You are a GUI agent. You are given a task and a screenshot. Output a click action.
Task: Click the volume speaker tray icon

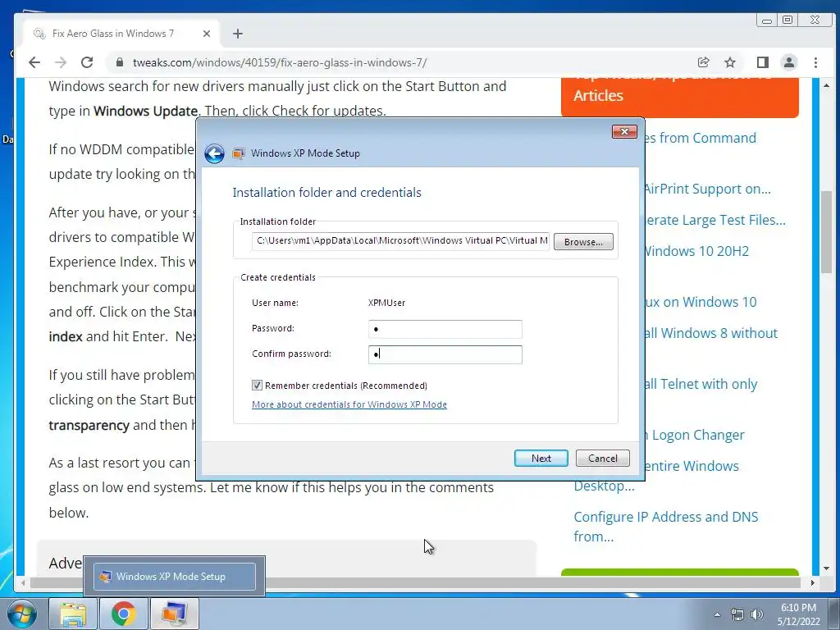[757, 614]
